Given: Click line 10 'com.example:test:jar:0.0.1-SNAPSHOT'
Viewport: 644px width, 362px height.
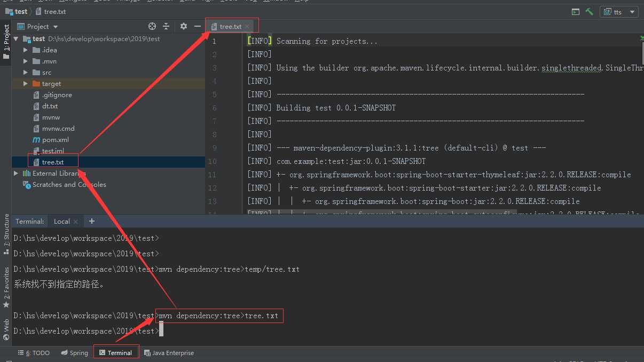Looking at the screenshot, I should tap(351, 161).
